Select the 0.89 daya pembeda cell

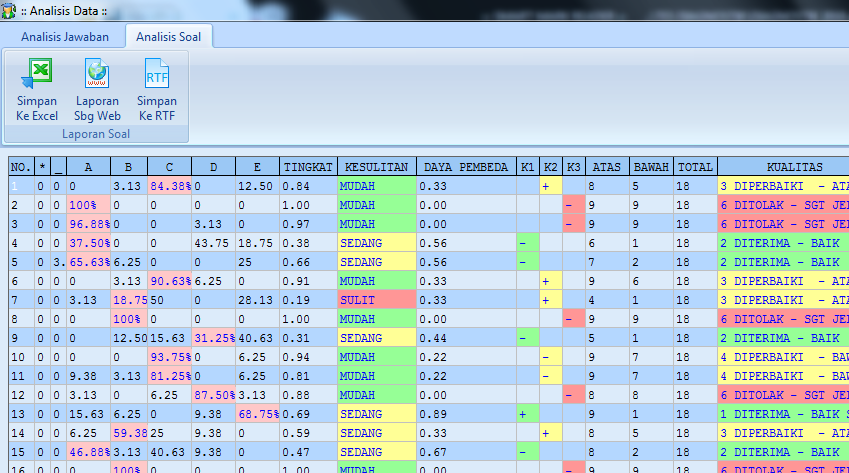coord(466,414)
